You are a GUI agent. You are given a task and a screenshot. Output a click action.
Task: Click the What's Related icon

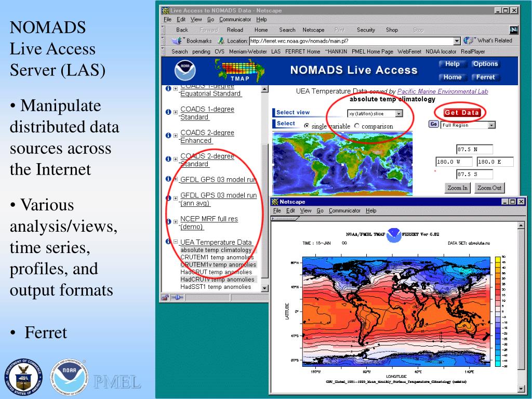click(469, 41)
